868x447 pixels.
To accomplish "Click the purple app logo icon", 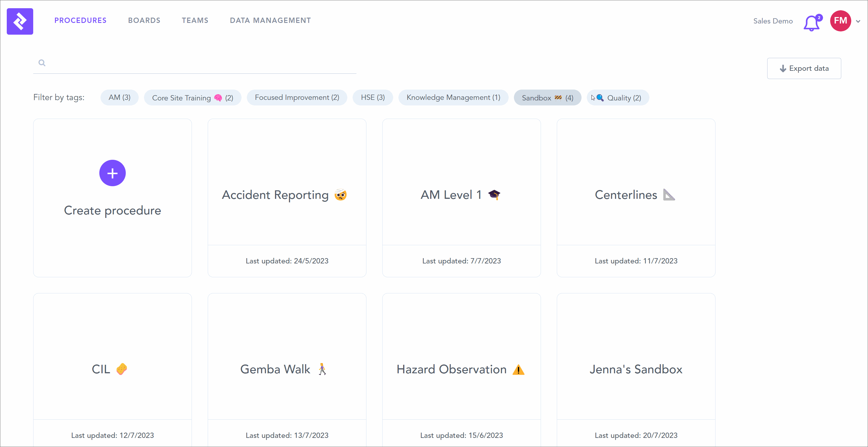I will [x=20, y=21].
